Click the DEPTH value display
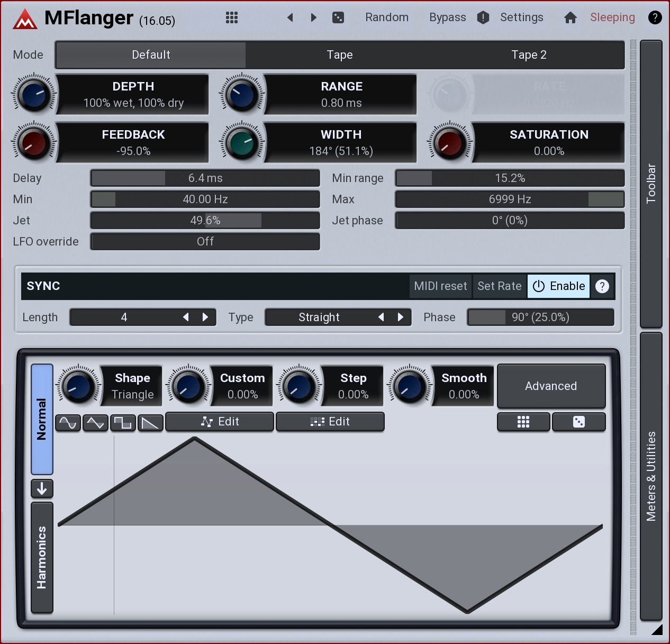The height and width of the screenshot is (644, 670). 133,95
